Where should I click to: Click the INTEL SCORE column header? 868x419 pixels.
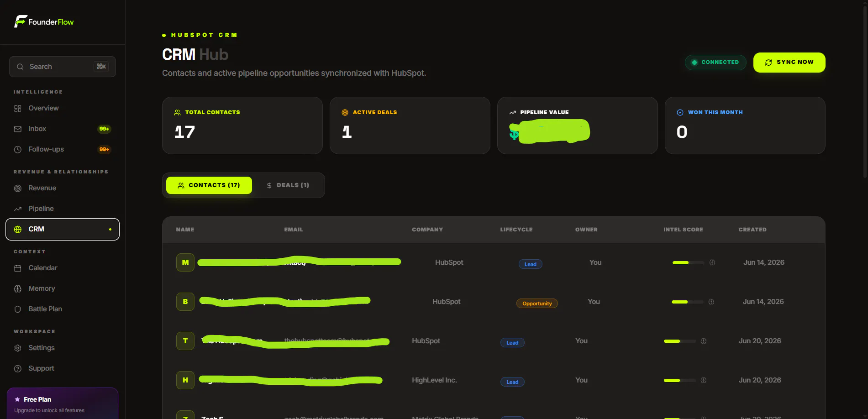[x=683, y=230]
